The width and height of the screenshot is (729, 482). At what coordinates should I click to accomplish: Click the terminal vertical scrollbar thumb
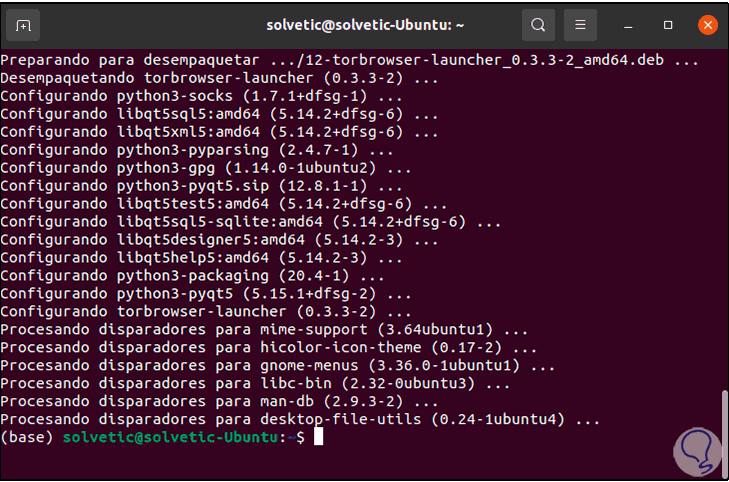point(723,419)
